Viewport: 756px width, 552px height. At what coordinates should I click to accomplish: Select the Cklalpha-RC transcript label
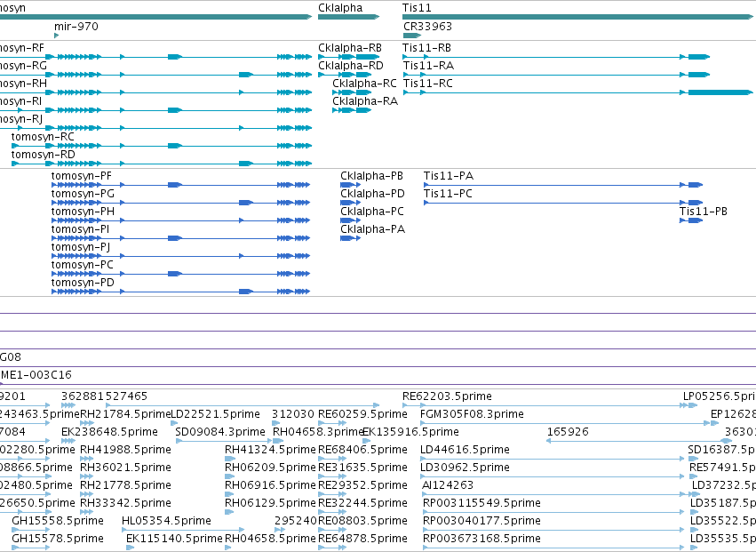click(x=364, y=83)
